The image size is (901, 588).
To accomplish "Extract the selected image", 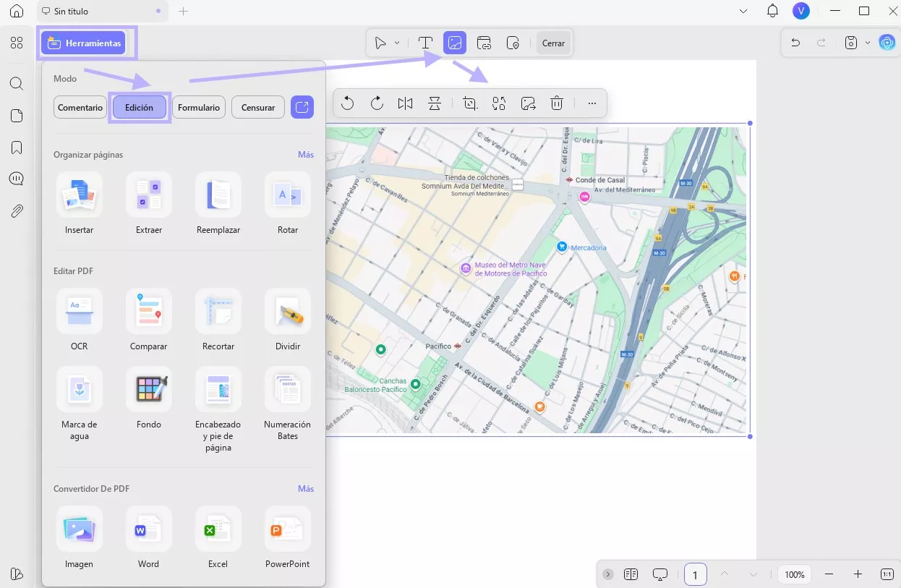I will click(x=528, y=103).
